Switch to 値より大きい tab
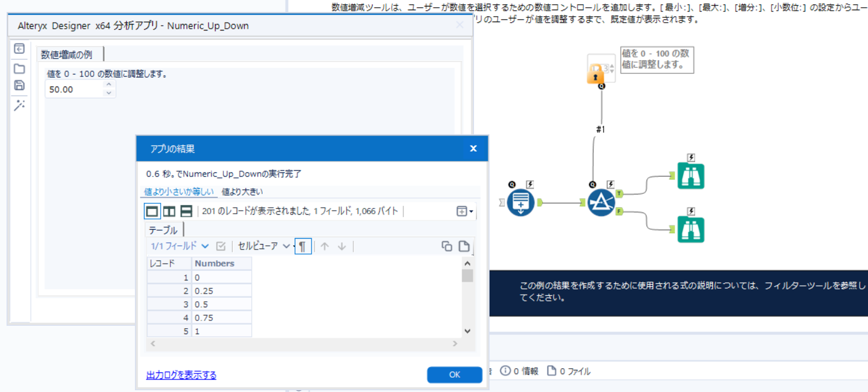This screenshot has height=392, width=868. 242,192
